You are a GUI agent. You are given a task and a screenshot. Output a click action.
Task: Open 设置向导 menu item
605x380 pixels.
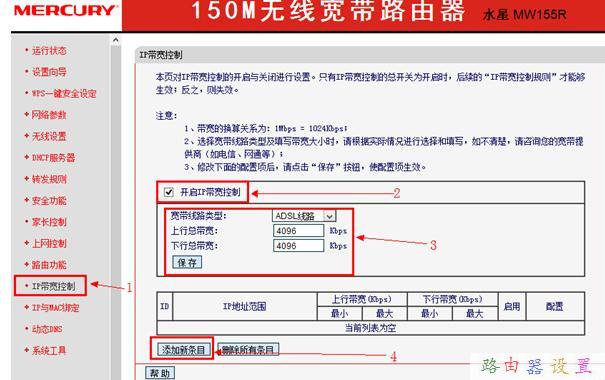[x=49, y=72]
